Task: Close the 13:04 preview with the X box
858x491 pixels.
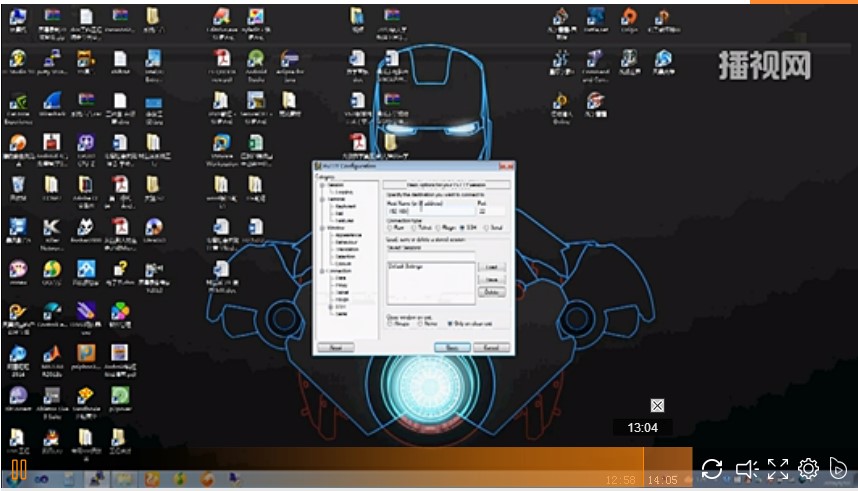Action: pyautogui.click(x=657, y=406)
